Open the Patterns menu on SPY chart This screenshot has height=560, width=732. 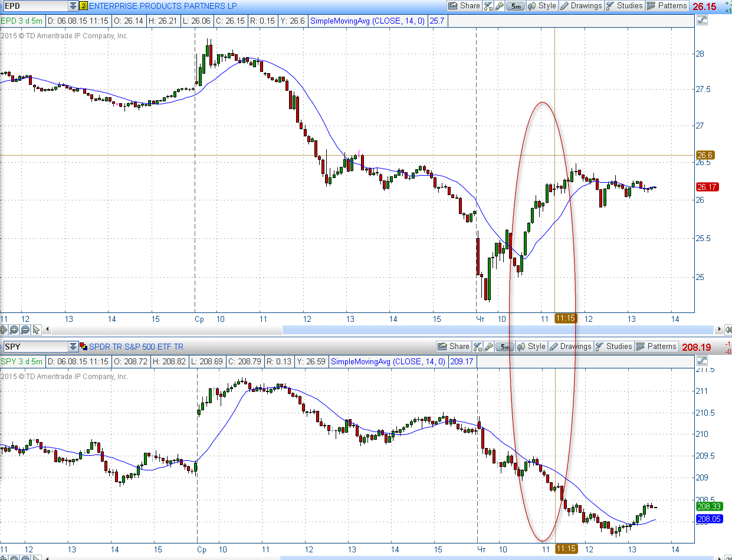coord(656,347)
